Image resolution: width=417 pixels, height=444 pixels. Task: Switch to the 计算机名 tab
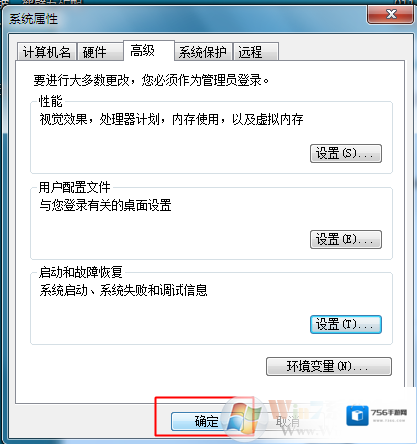pos(47,52)
